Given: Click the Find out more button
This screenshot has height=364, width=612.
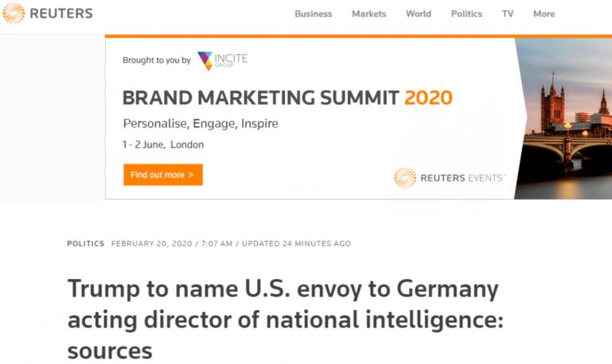Looking at the screenshot, I should click(x=163, y=175).
